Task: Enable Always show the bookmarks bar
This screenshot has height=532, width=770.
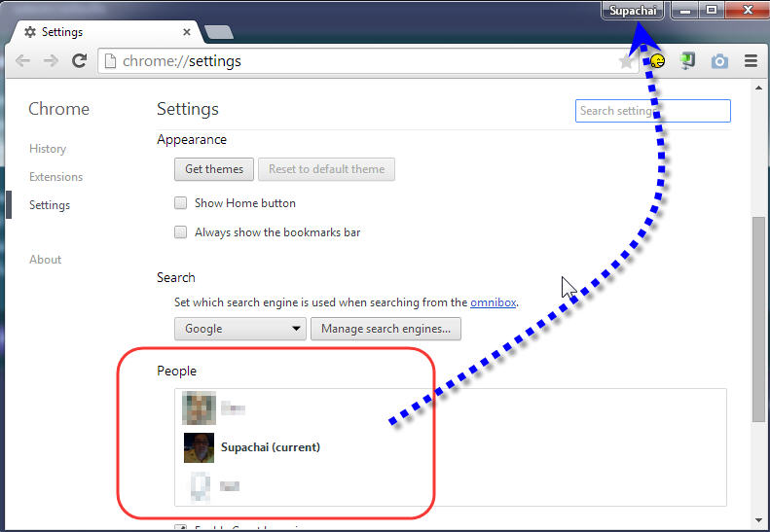Action: pyautogui.click(x=181, y=232)
